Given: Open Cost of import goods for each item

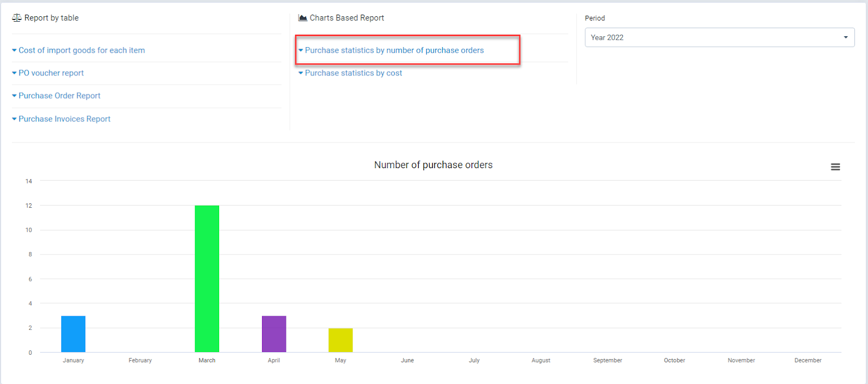Looking at the screenshot, I should click(x=81, y=50).
